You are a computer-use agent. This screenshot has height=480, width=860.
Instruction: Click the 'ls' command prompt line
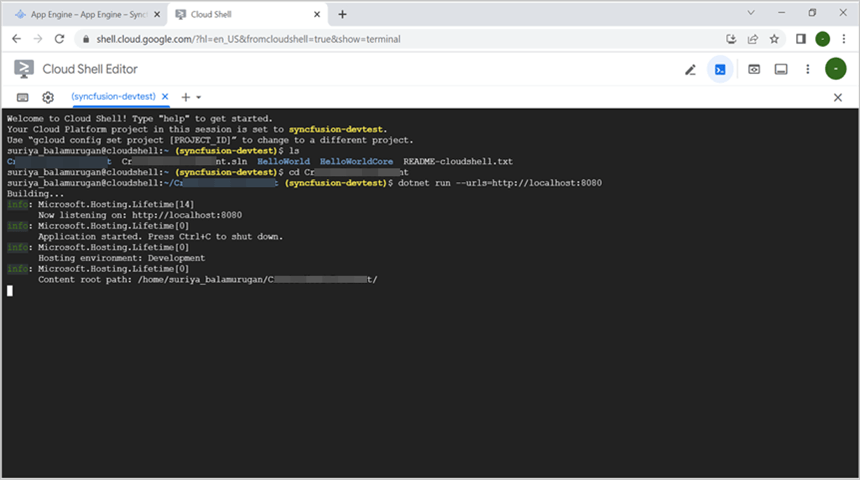click(153, 150)
